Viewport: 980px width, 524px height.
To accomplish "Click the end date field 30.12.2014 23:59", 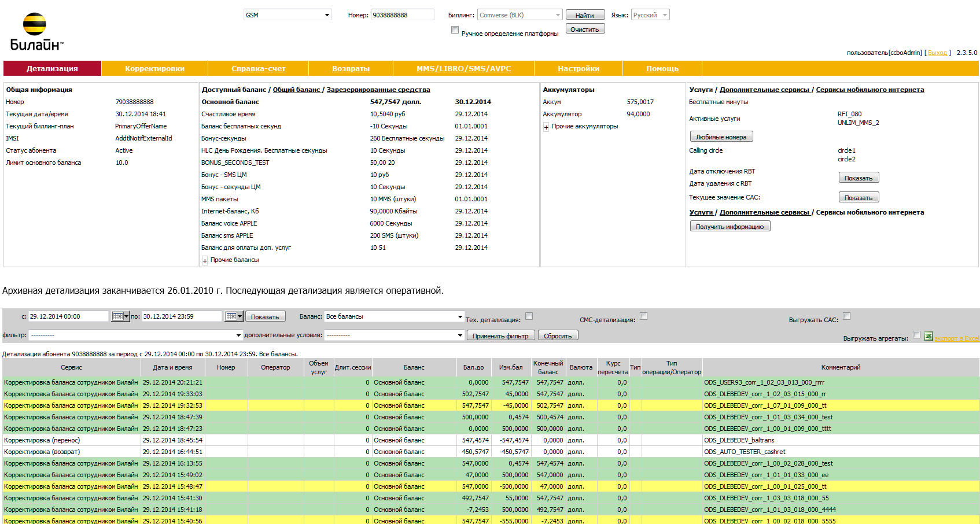I will (x=182, y=316).
